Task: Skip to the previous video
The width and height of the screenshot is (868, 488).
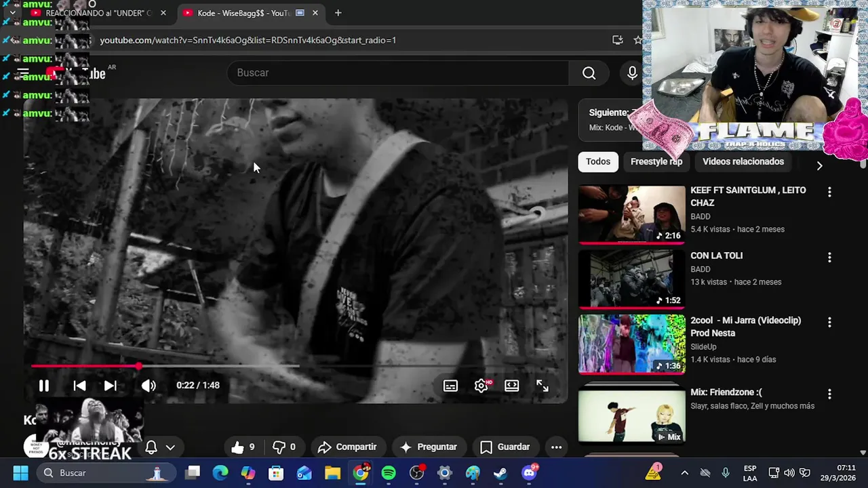Action: (79, 386)
